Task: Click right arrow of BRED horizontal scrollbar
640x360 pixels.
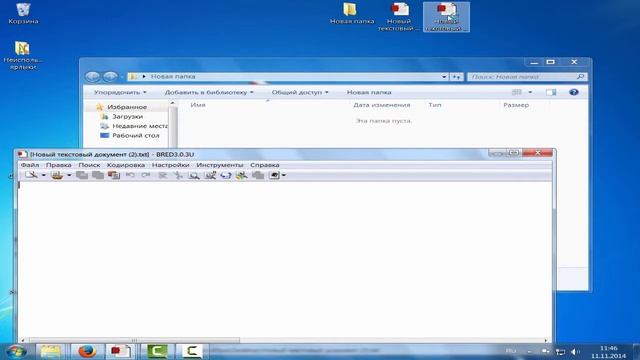Action: (546, 340)
